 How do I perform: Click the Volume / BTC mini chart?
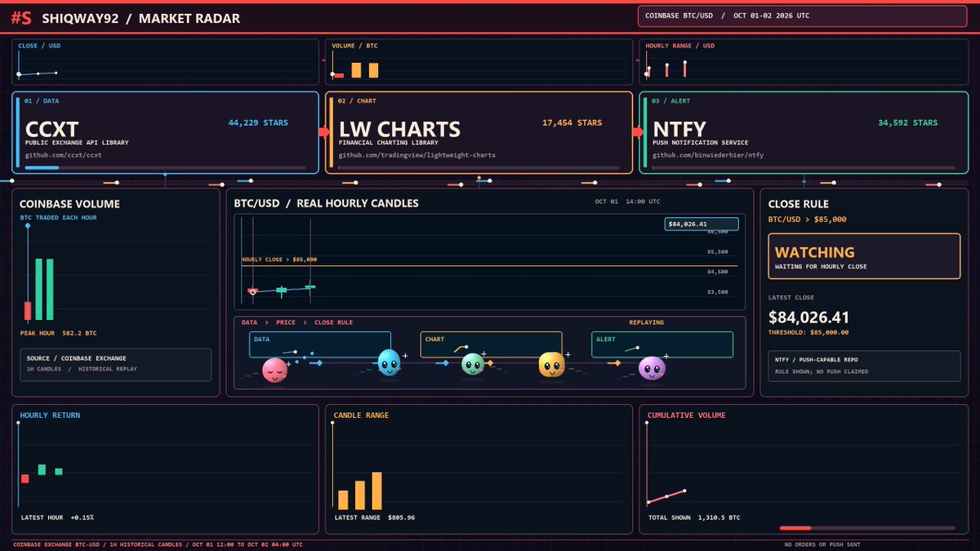(479, 63)
